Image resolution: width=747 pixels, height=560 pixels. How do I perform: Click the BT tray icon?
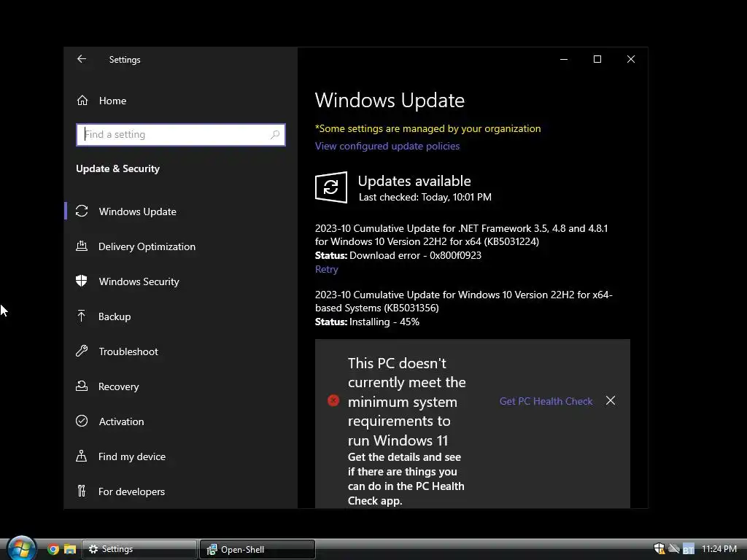coord(689,549)
